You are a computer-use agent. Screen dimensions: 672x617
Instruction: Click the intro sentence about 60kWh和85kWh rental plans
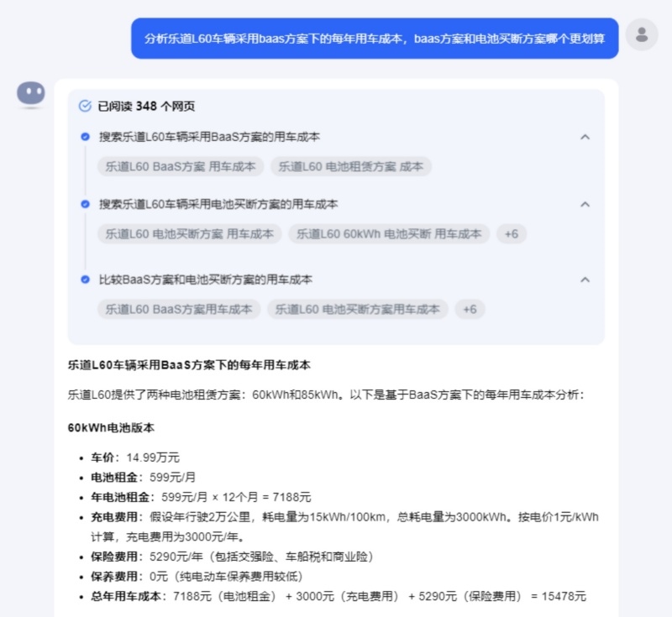pyautogui.click(x=326, y=395)
